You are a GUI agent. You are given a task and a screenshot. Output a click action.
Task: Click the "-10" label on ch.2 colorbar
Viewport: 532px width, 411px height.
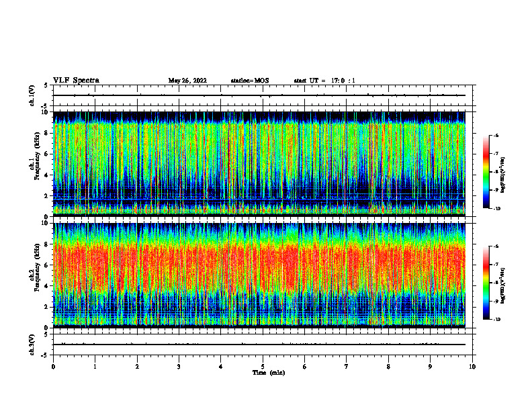(x=497, y=320)
